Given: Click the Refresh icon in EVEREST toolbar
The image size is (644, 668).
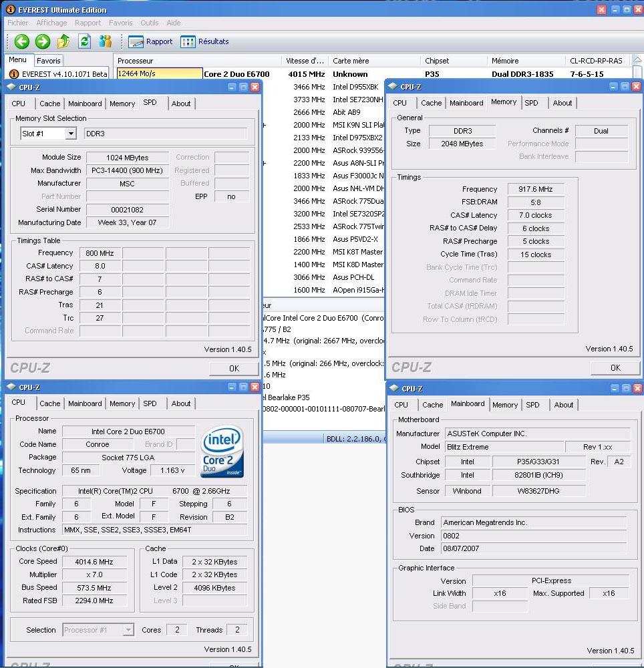Looking at the screenshot, I should click(x=84, y=41).
